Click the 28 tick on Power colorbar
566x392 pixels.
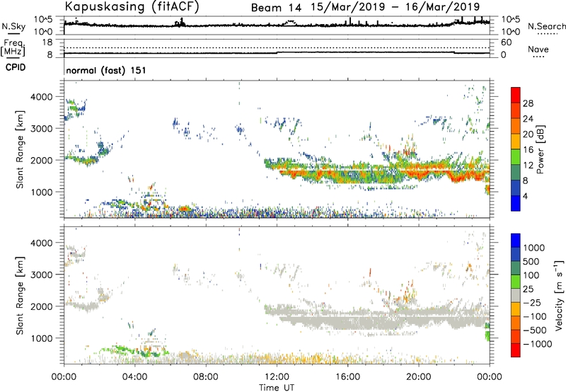[528, 103]
